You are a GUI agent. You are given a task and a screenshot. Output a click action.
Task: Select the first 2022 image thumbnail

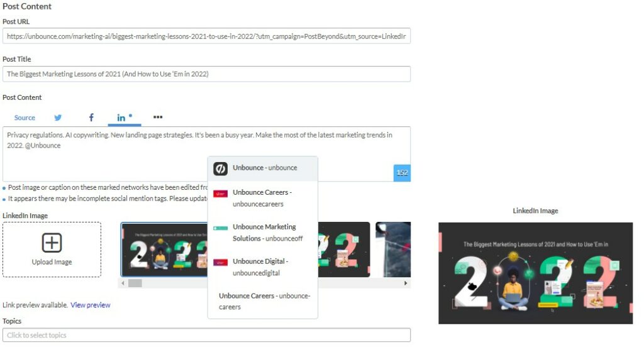[165, 249]
